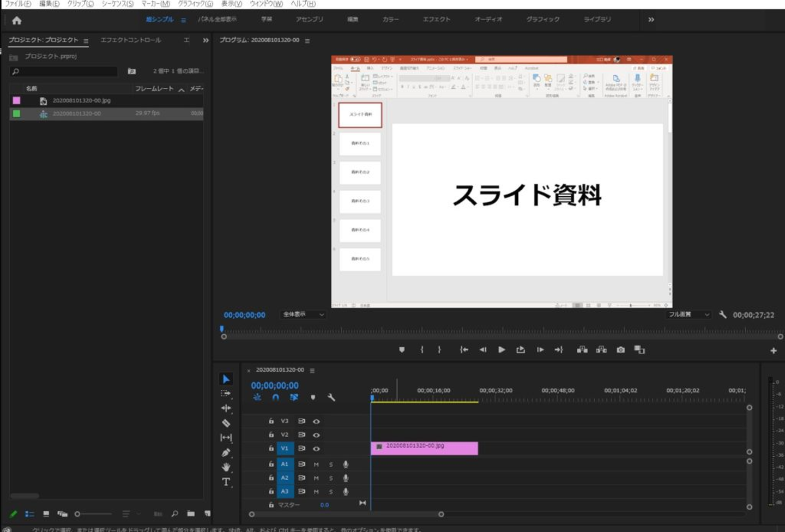
Task: Click the Export Frame camera icon
Action: (x=620, y=350)
